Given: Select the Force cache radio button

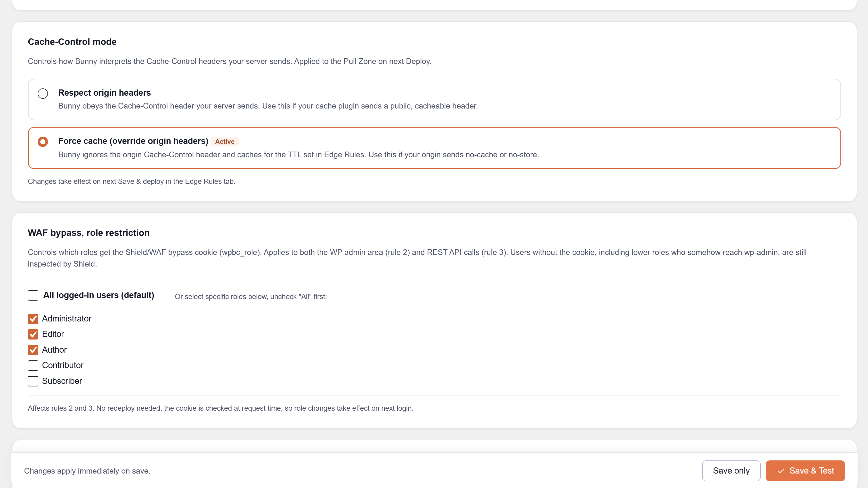Looking at the screenshot, I should click(x=43, y=142).
